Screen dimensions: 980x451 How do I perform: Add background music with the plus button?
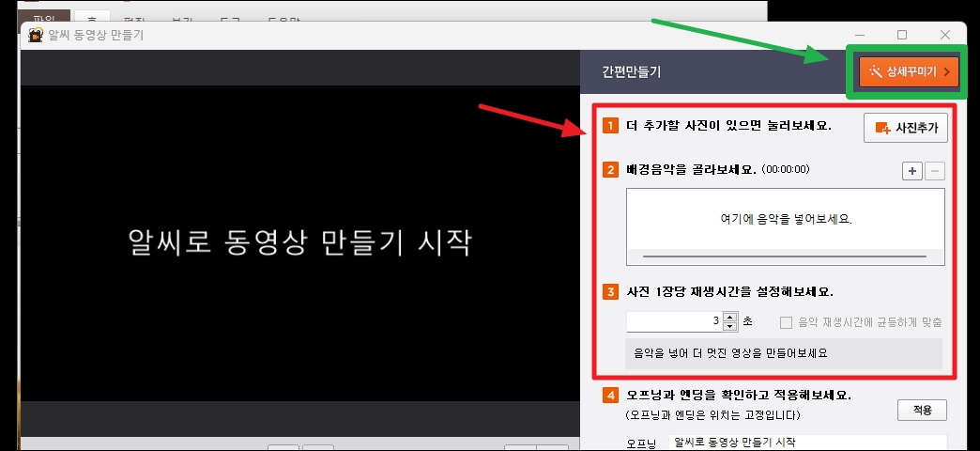tap(911, 171)
